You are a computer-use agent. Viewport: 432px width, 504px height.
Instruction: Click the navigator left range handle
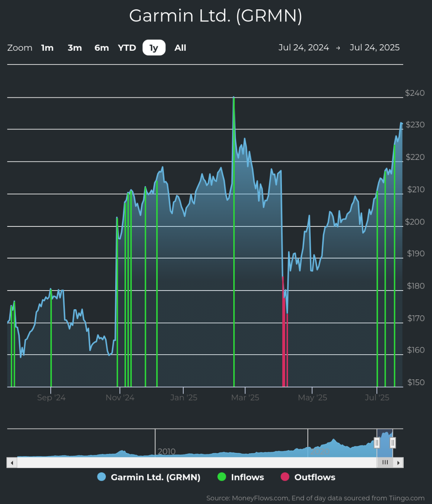click(377, 443)
